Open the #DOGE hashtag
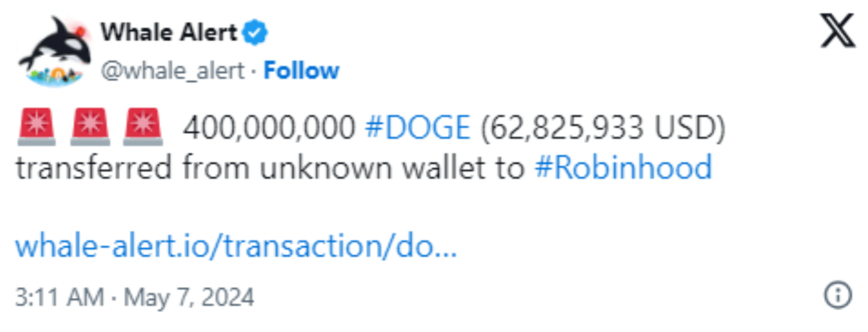 click(417, 129)
